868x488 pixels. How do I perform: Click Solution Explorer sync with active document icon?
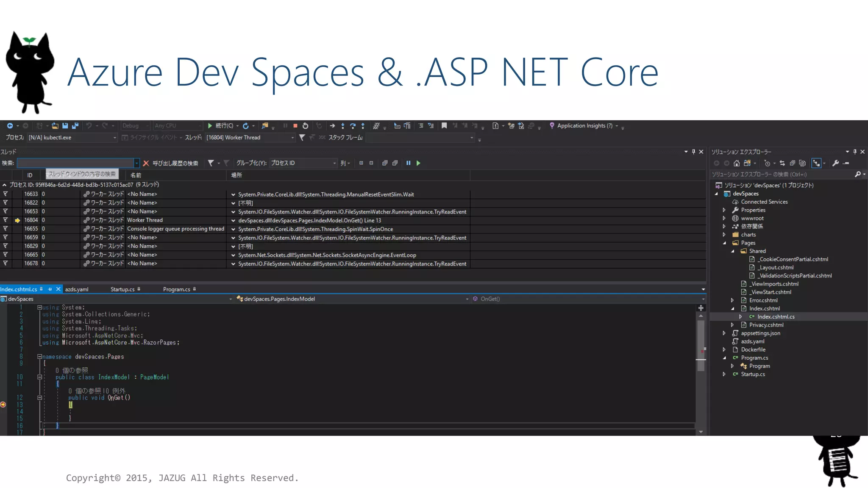782,163
